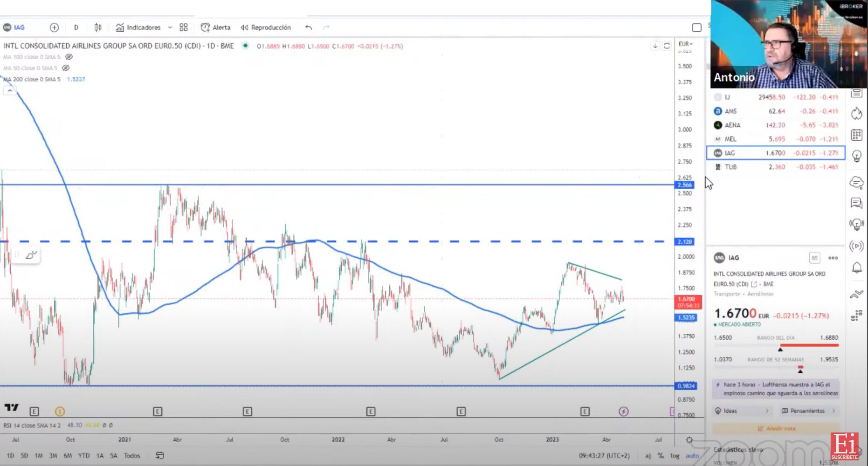Click the frame icon beside the EUR dropdown
The height and width of the screenshot is (466, 868).
[x=667, y=46]
